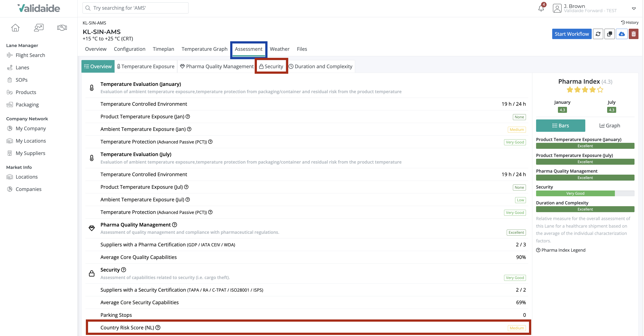
Task: Duplicate the lane using the copy icon
Action: [x=610, y=34]
